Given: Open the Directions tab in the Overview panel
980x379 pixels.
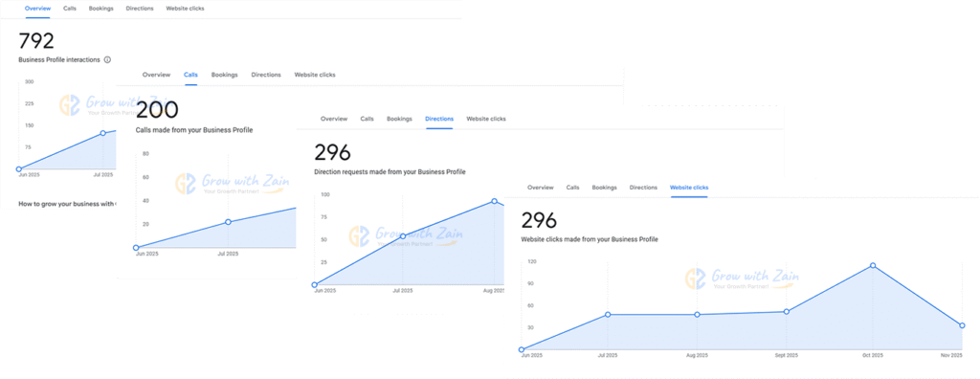Looking at the screenshot, I should coord(140,9).
